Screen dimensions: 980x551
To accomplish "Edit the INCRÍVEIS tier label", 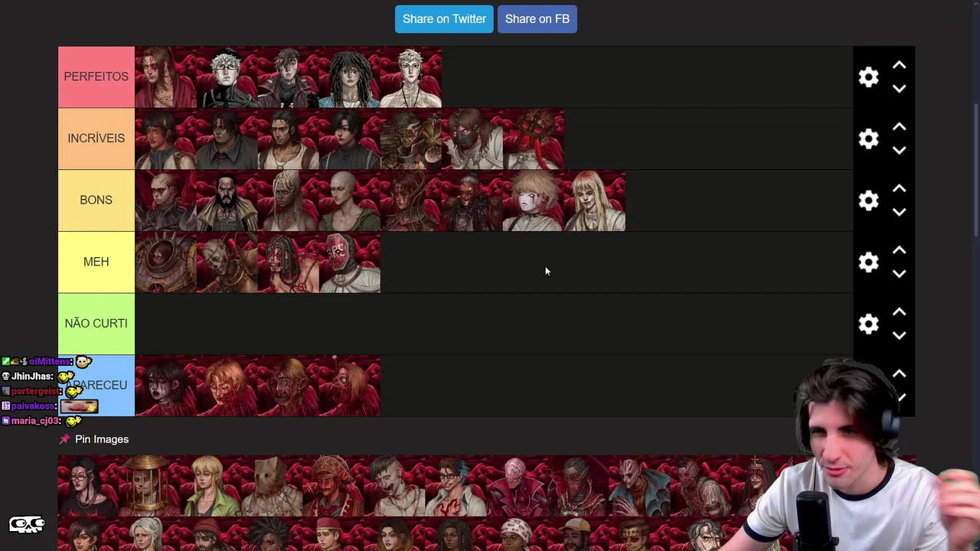I will tap(96, 139).
